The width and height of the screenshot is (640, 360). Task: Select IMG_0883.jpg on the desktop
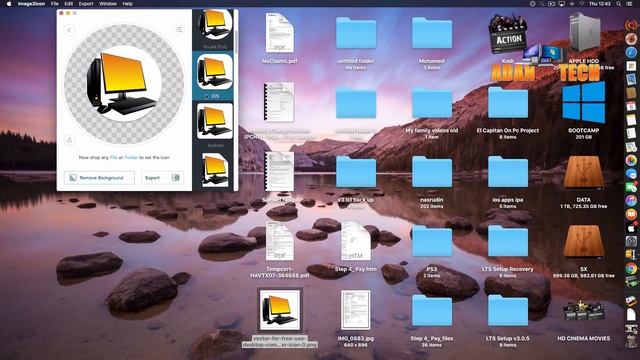click(x=356, y=310)
